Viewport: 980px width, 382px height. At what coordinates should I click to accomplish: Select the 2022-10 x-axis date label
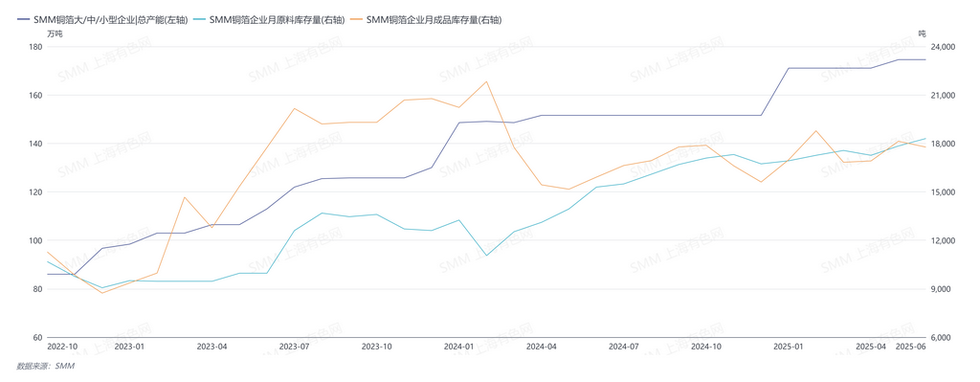point(62,347)
